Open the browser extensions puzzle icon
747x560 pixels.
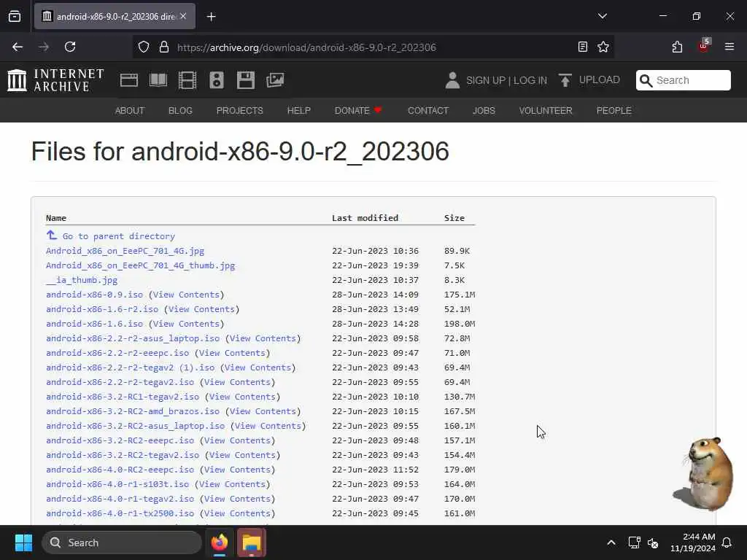pyautogui.click(x=677, y=47)
